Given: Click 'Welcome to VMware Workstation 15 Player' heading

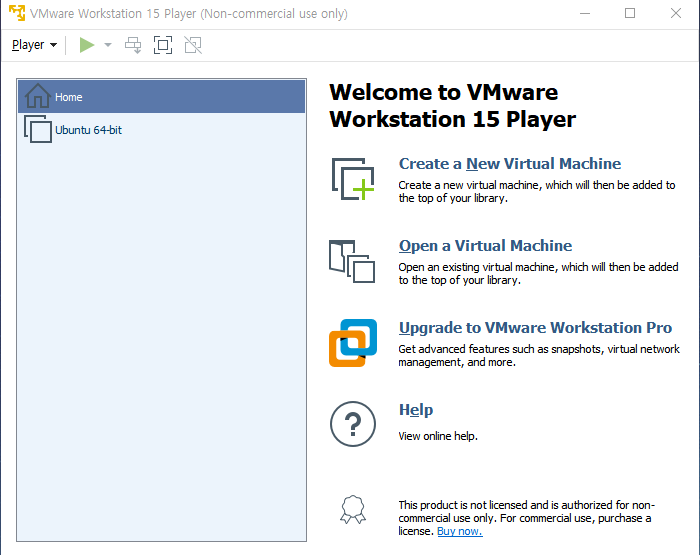Looking at the screenshot, I should click(453, 106).
